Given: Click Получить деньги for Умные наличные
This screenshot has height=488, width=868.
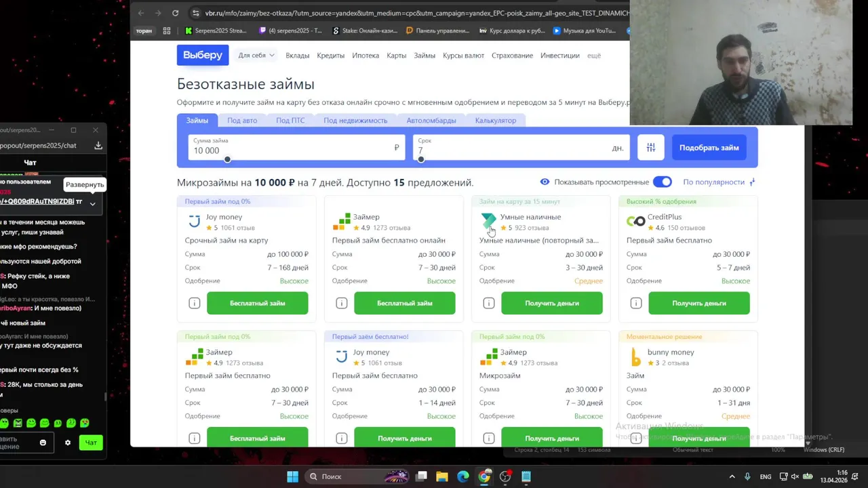Looking at the screenshot, I should [x=551, y=303].
